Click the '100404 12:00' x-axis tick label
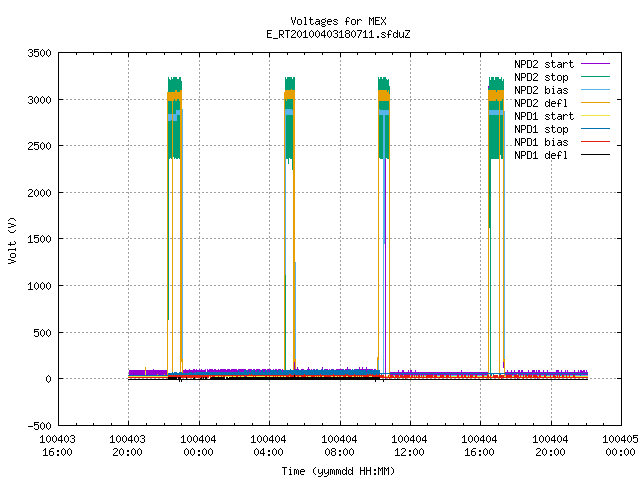This screenshot has width=640, height=480. (410, 446)
